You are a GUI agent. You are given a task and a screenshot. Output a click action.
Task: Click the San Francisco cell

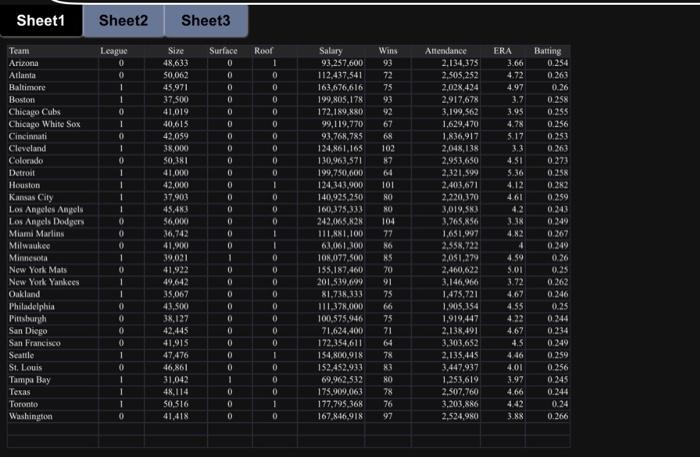pos(53,343)
